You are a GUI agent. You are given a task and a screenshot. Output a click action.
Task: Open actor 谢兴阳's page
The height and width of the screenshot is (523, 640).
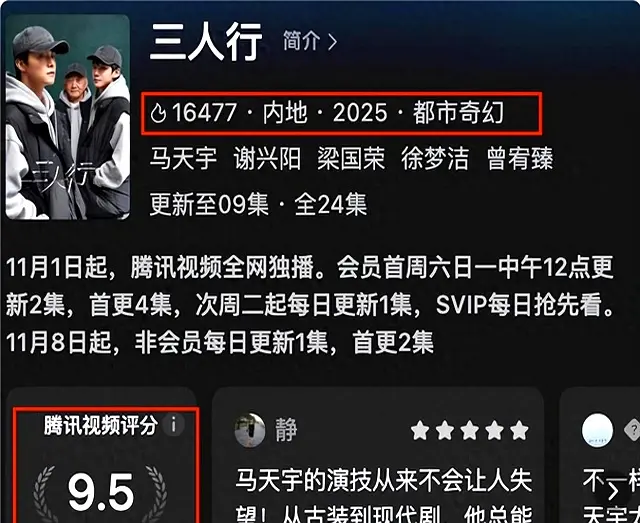tap(267, 158)
